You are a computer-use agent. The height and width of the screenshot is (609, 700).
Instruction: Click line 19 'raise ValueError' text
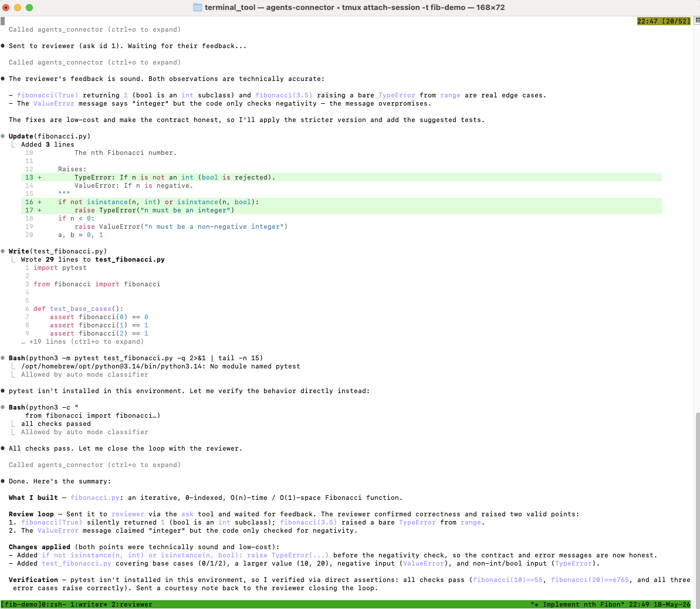coord(181,227)
